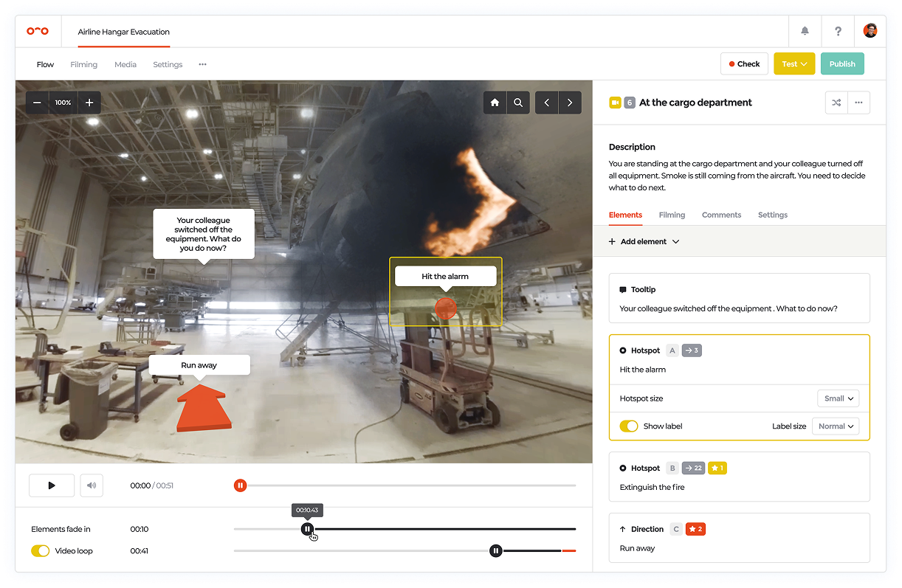This screenshot has height=588, width=902.
Task: Click the shuffle icon beside scene title
Action: point(836,103)
